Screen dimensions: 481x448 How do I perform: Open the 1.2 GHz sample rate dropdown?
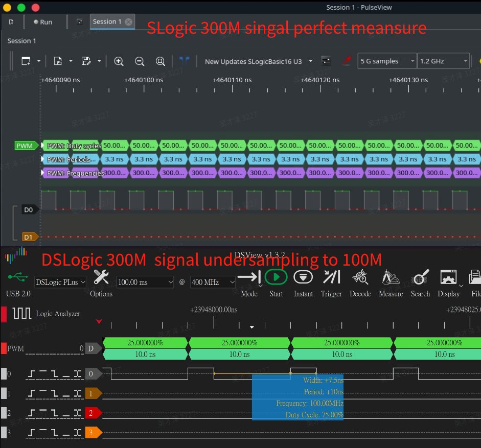click(443, 61)
